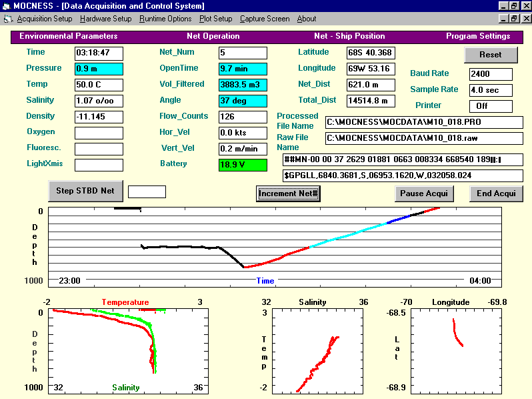Click the red Temperature axis label

point(125,302)
